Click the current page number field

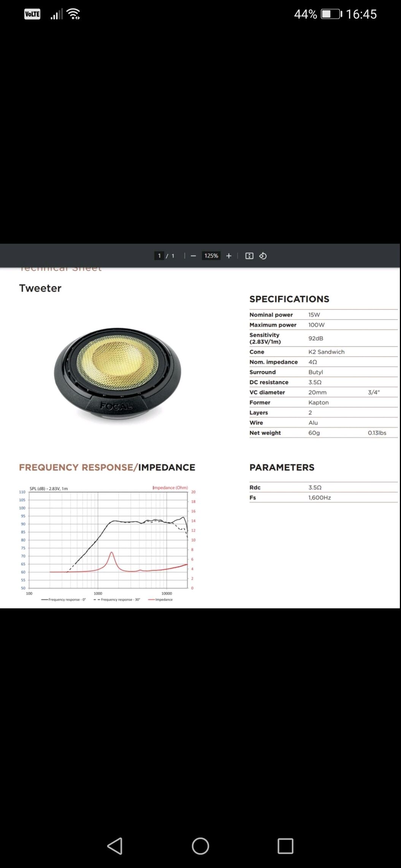[x=159, y=256]
